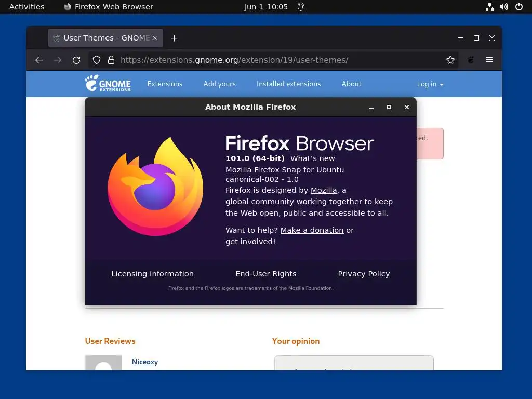The image size is (532, 399).
Task: Close the main Firefox browser window
Action: 492,38
